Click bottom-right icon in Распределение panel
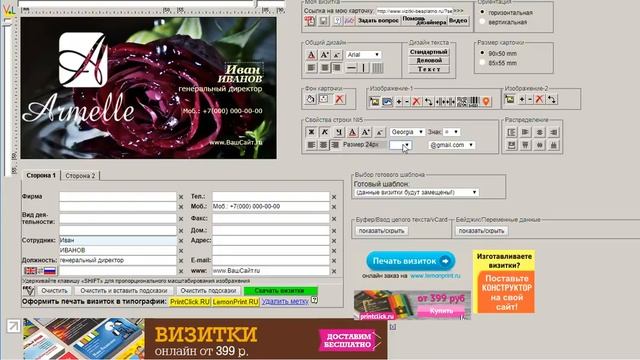This screenshot has height=360, width=640. click(x=553, y=145)
